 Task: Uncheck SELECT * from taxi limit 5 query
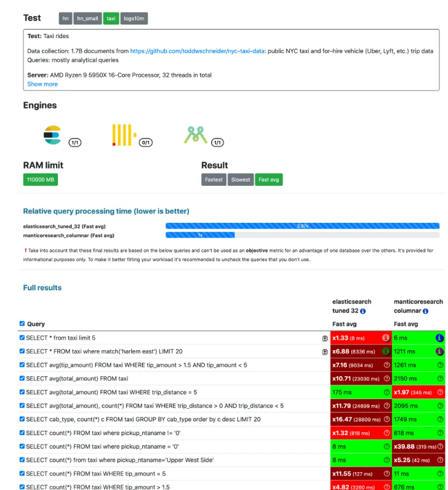(x=22, y=337)
